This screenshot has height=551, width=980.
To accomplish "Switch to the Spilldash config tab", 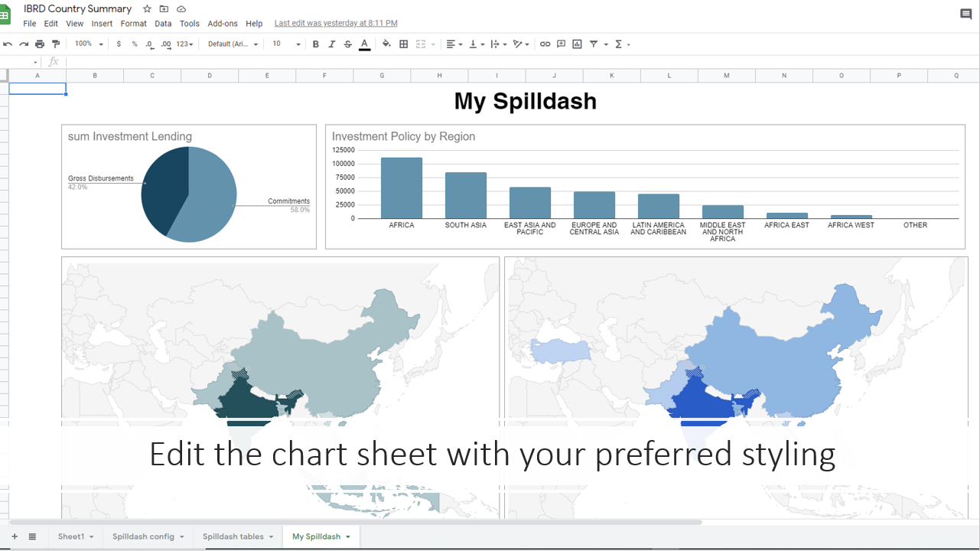I will pyautogui.click(x=148, y=536).
